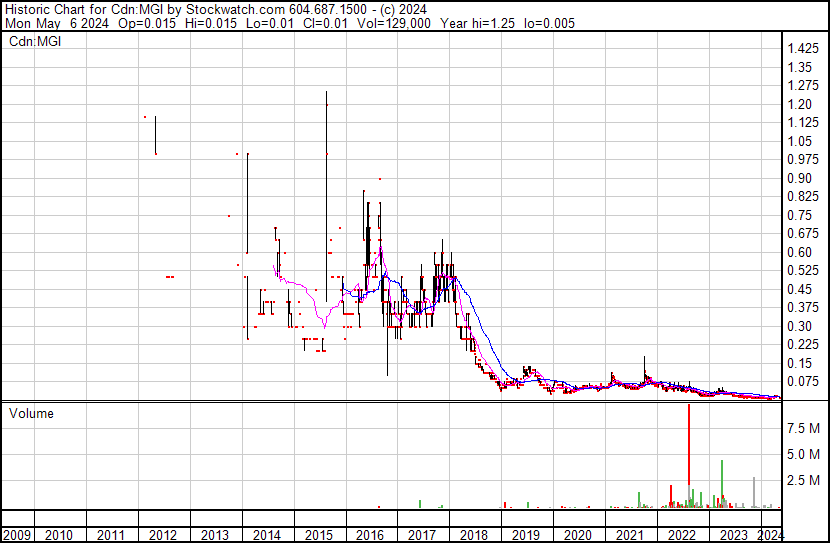Click the Vol=129,000 header value
This screenshot has width=830, height=543.
point(393,23)
